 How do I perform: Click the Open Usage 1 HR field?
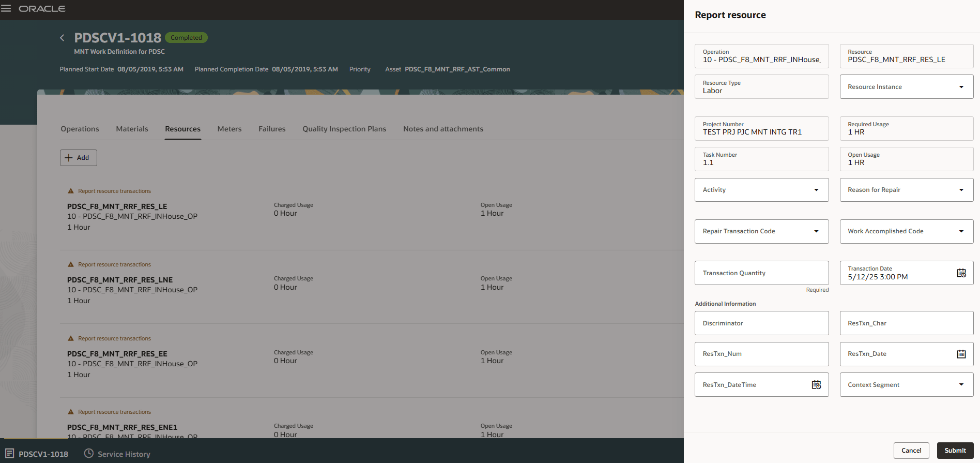(907, 159)
